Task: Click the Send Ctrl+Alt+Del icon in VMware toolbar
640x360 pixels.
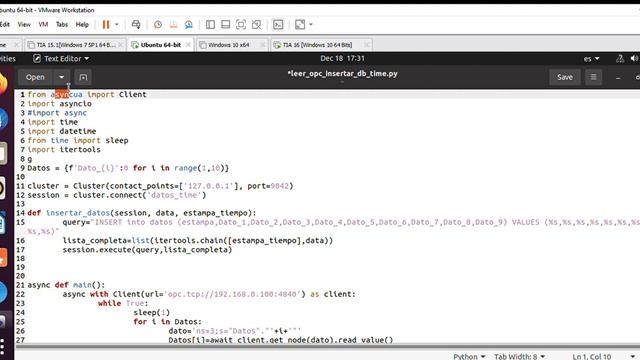Action: 136,24
